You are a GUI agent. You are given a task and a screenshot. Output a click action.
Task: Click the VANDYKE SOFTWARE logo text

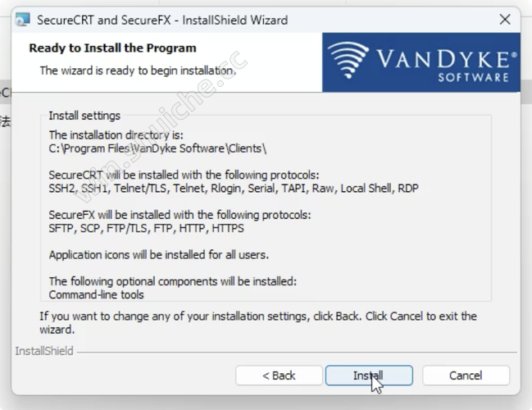447,66
